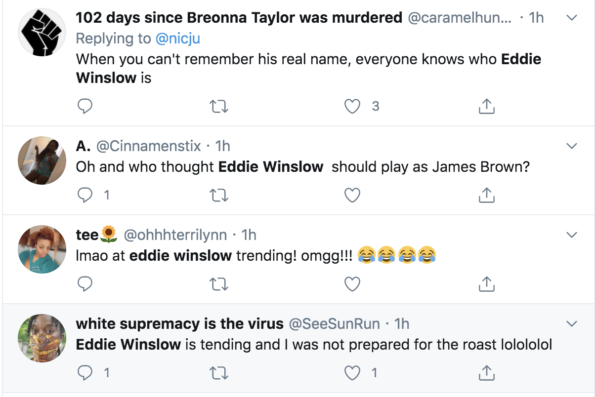Open tee's profile picture
This screenshot has width=595, height=397.
(42, 249)
